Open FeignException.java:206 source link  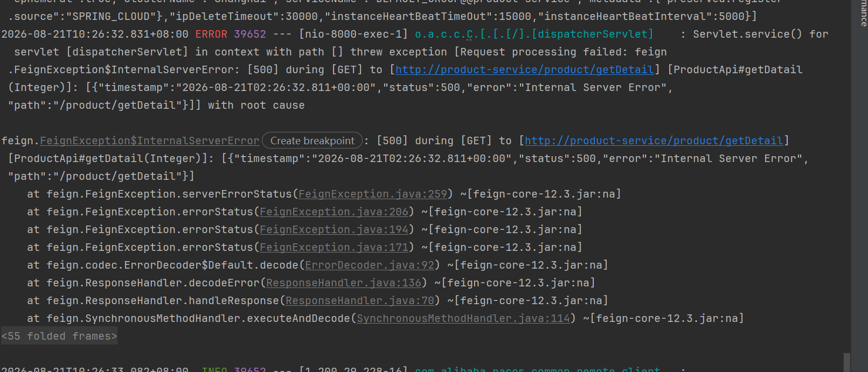pos(334,212)
